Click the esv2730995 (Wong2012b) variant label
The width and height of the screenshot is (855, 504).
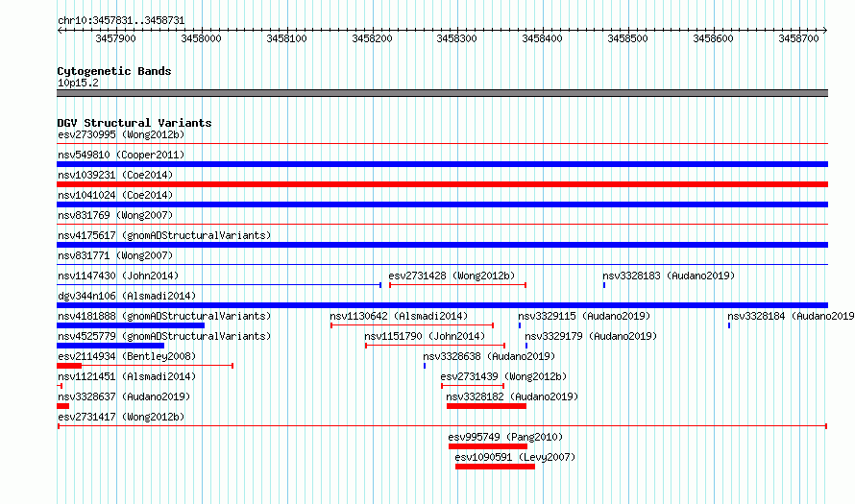tap(121, 134)
